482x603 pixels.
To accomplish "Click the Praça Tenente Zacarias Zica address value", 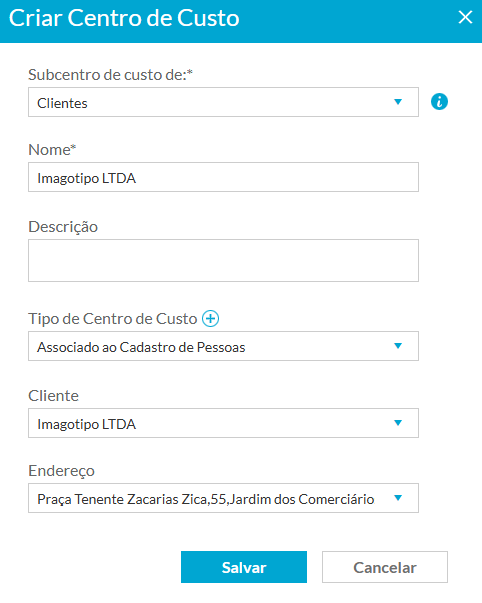I will coord(205,499).
